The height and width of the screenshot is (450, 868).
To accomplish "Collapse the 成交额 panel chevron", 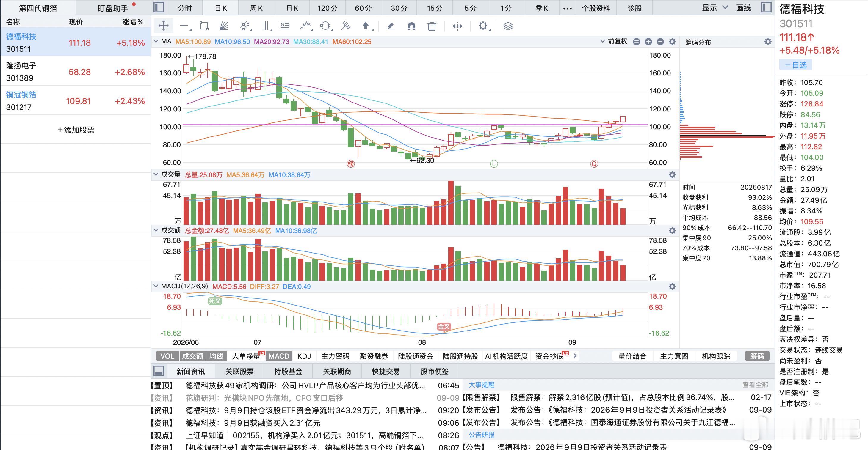I will point(156,230).
